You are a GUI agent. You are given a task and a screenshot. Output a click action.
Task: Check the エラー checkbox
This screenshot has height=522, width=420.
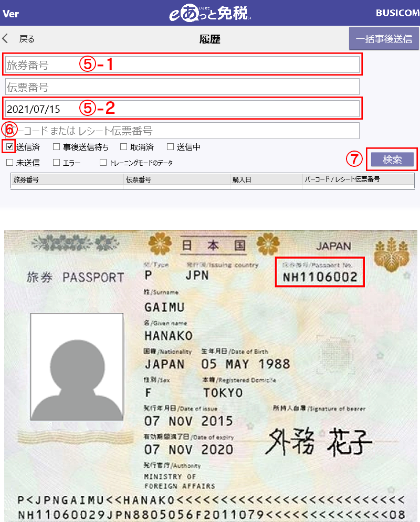56,162
